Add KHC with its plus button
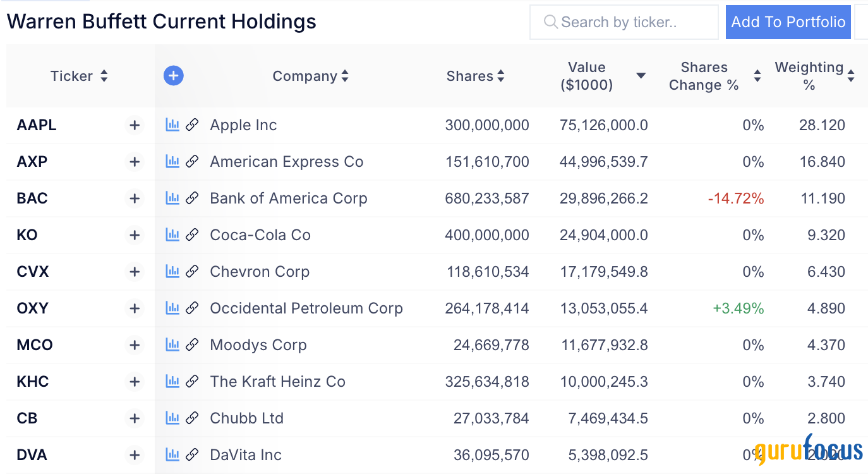This screenshot has width=868, height=474. pos(135,382)
